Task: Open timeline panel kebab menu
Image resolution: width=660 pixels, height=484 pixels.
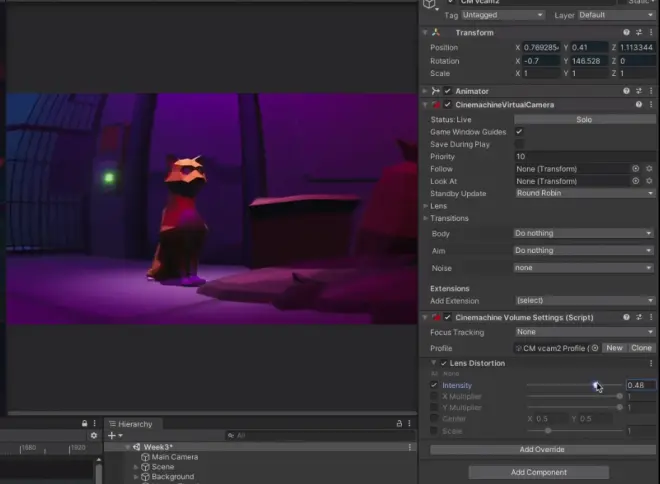Action: (94, 423)
